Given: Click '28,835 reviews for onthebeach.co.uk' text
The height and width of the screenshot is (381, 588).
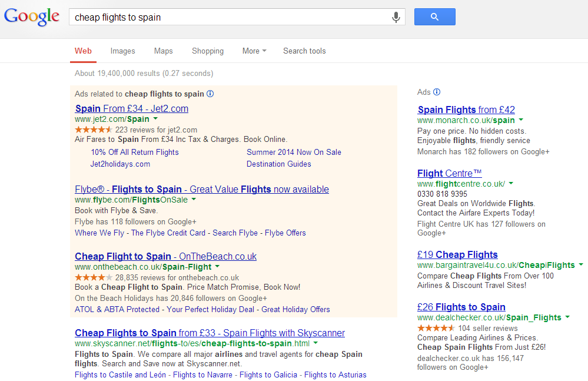Looking at the screenshot, I should click(x=177, y=277).
